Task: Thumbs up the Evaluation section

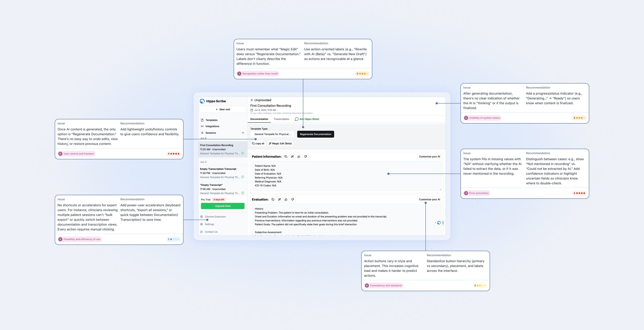Action: (286, 199)
